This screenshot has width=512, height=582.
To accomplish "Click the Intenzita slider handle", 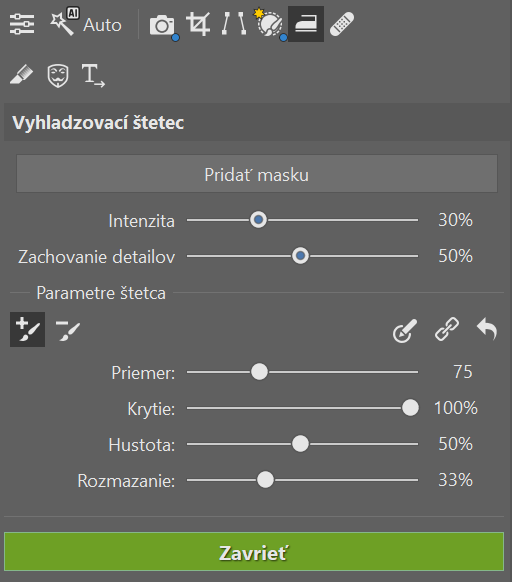I will 258,220.
